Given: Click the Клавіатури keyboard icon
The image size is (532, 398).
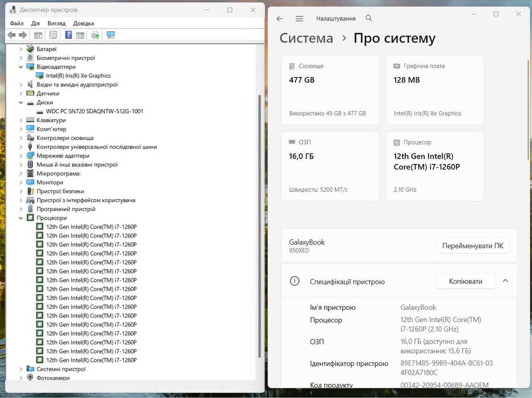Looking at the screenshot, I should tap(30, 120).
